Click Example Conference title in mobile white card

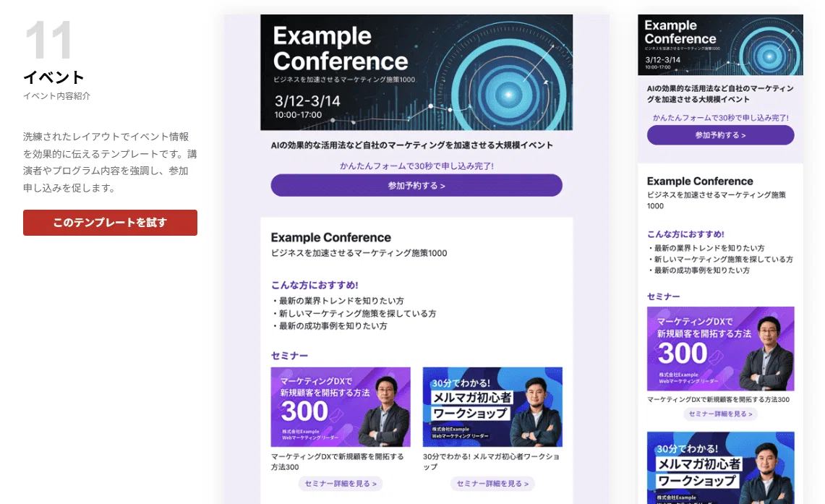pyautogui.click(x=700, y=181)
